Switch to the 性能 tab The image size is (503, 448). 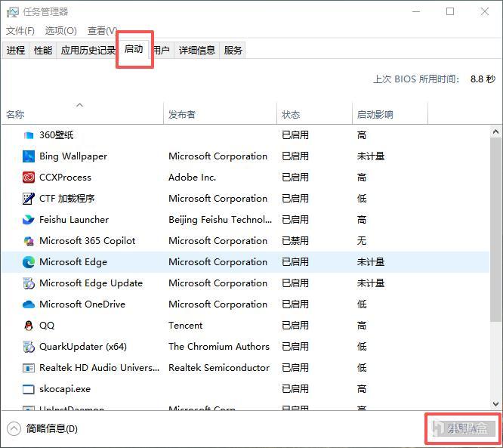coord(43,51)
